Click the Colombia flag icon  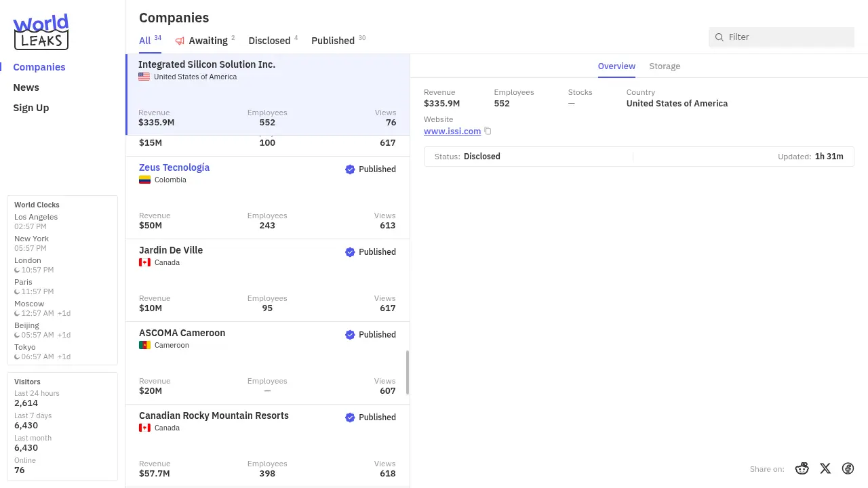click(x=144, y=180)
